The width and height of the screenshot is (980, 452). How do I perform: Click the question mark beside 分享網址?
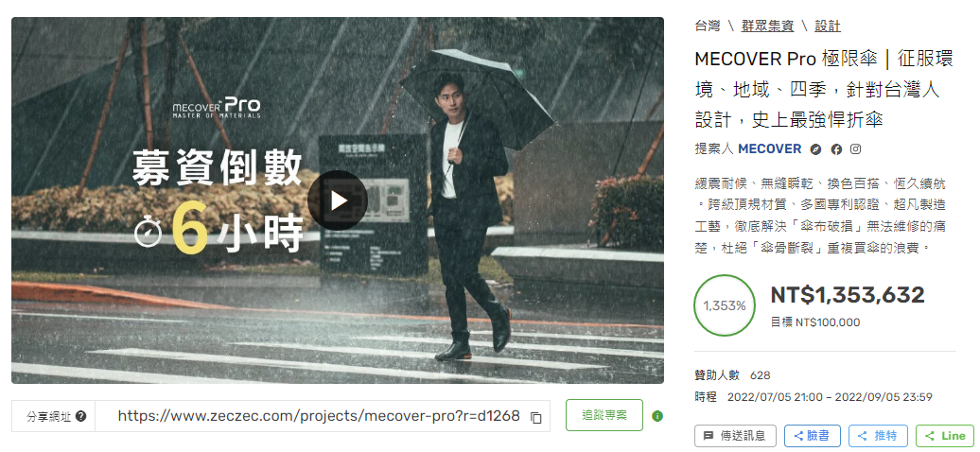80,416
